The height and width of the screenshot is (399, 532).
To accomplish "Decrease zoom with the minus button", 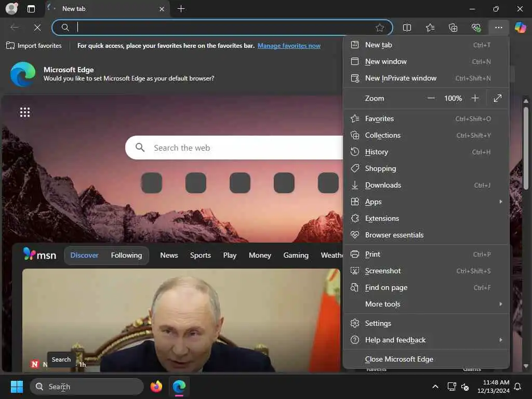I will click(x=431, y=98).
